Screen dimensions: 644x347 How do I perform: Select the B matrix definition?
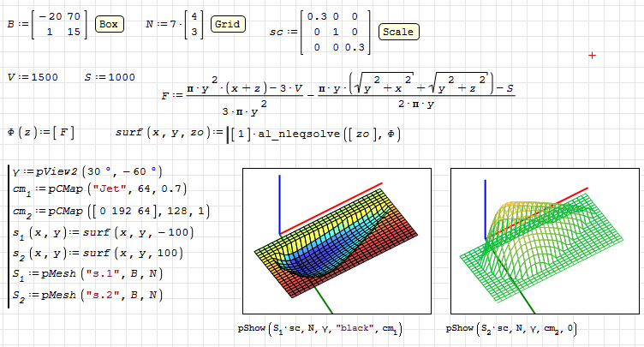(46, 24)
